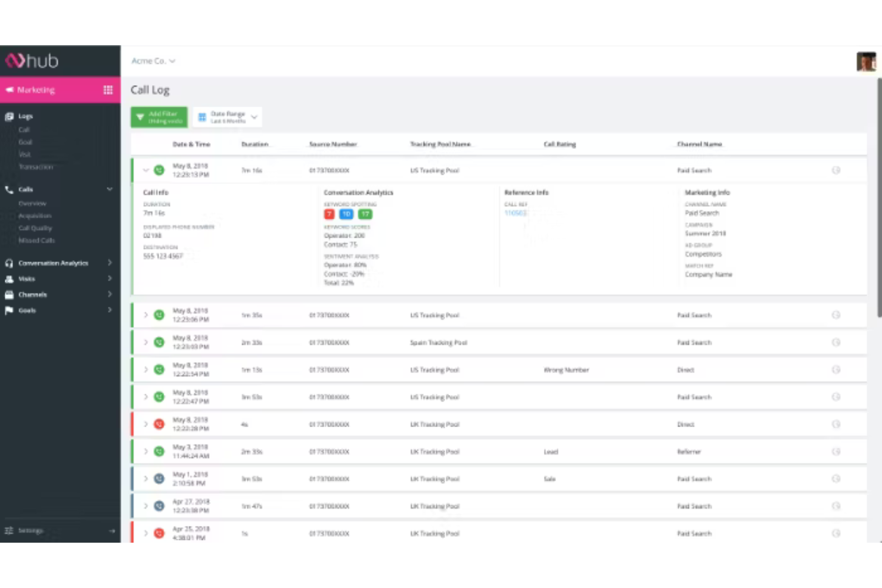Viewport: 882px width, 588px height.
Task: Collapse the expanded first call row
Action: [145, 170]
